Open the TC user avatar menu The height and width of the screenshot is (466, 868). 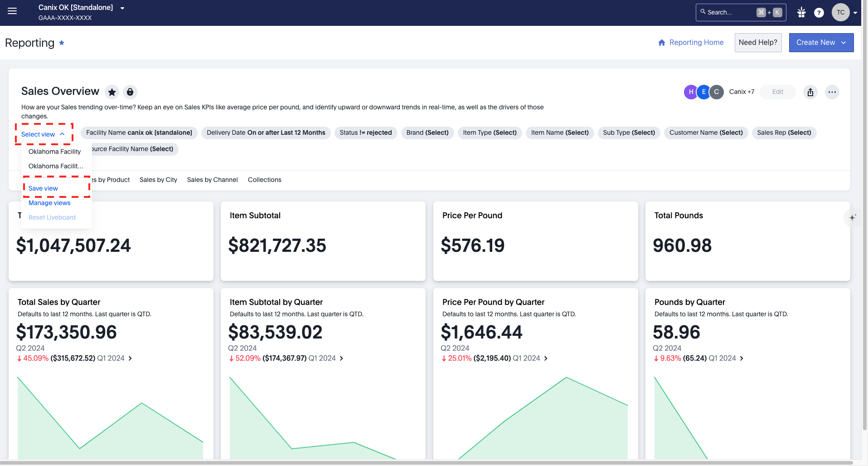pyautogui.click(x=840, y=13)
